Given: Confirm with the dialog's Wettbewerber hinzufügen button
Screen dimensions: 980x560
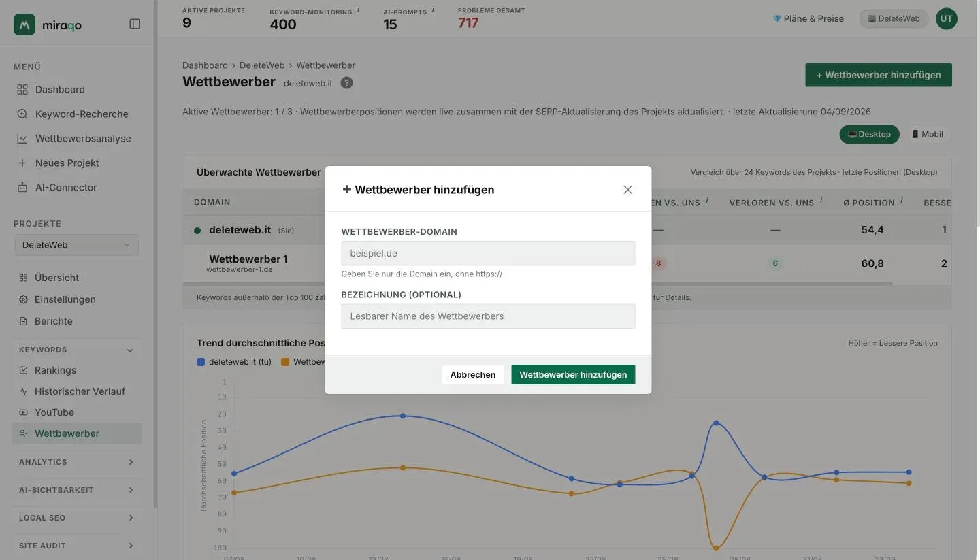Looking at the screenshot, I should [573, 375].
